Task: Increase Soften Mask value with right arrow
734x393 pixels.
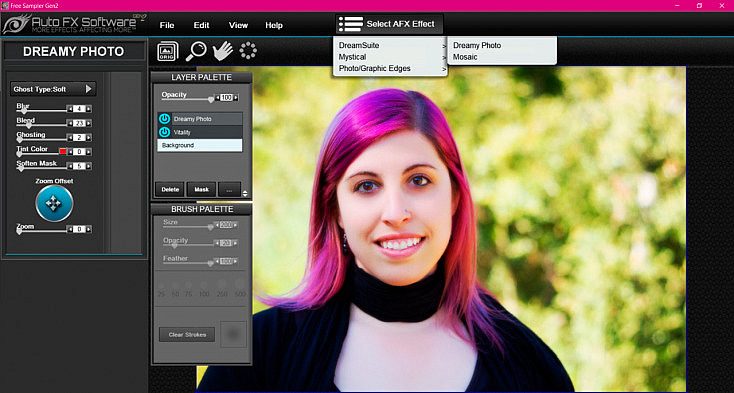Action: coord(88,166)
